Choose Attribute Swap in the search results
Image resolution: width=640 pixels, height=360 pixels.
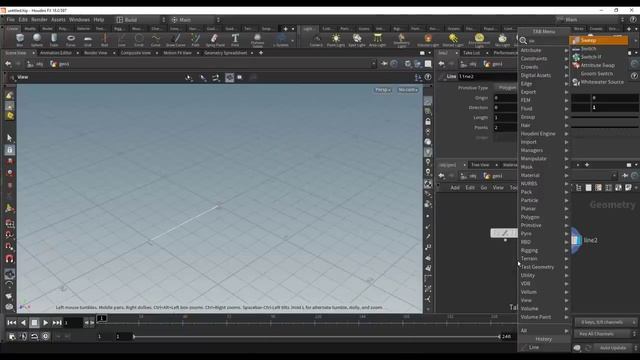click(x=599, y=65)
